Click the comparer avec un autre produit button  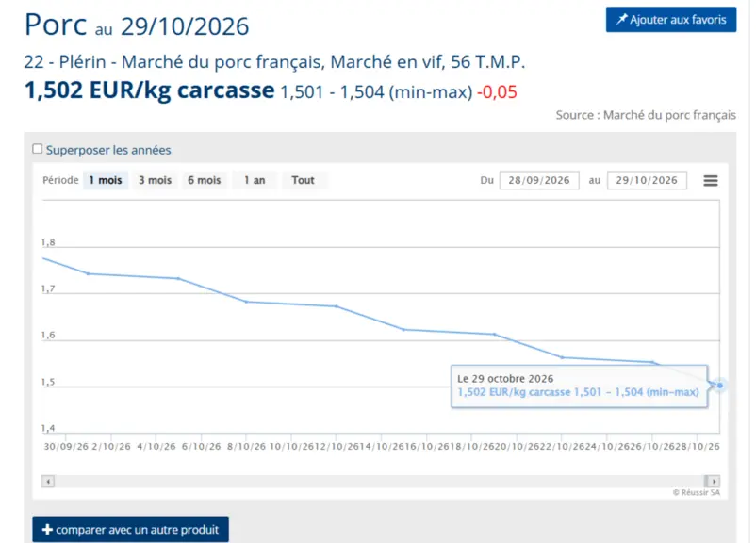[x=131, y=530]
